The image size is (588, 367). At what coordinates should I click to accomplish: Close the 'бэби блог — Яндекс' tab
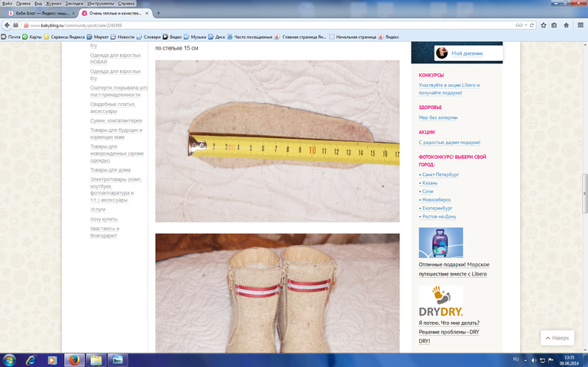pyautogui.click(x=73, y=13)
